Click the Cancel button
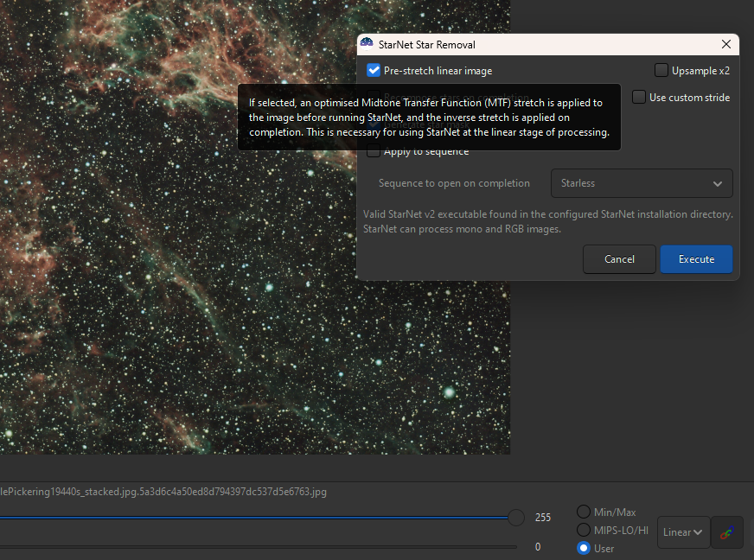Image resolution: width=754 pixels, height=560 pixels. click(x=619, y=259)
